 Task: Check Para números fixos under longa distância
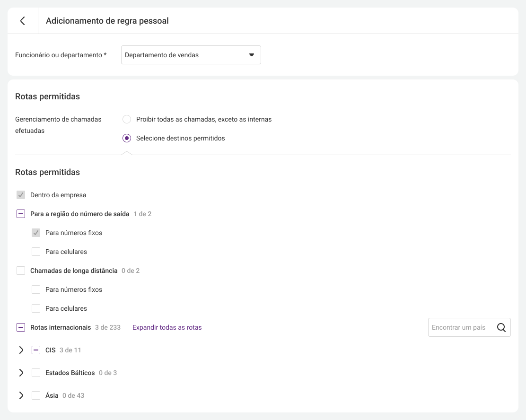click(x=36, y=289)
